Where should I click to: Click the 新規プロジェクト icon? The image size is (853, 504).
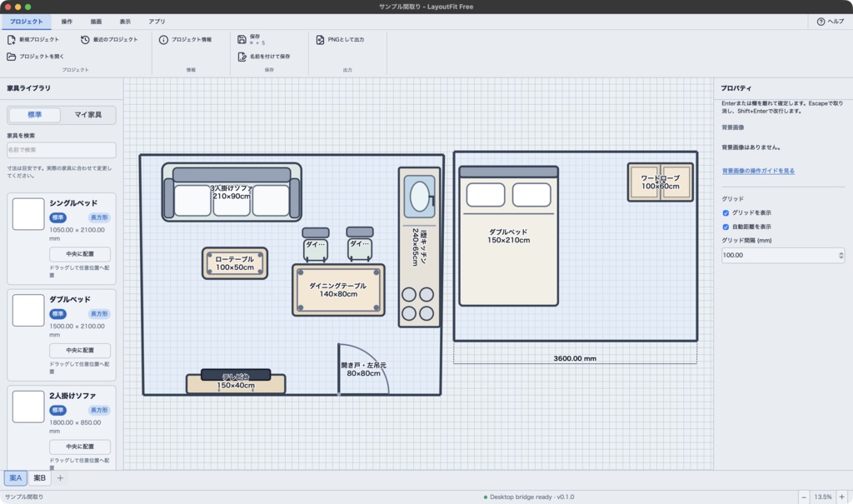click(x=12, y=40)
